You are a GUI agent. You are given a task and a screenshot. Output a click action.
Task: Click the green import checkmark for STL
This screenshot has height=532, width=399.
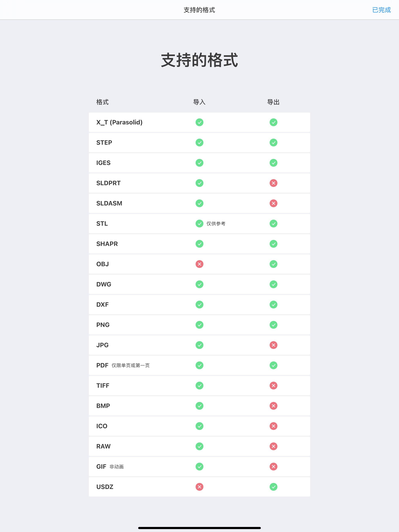(x=199, y=224)
